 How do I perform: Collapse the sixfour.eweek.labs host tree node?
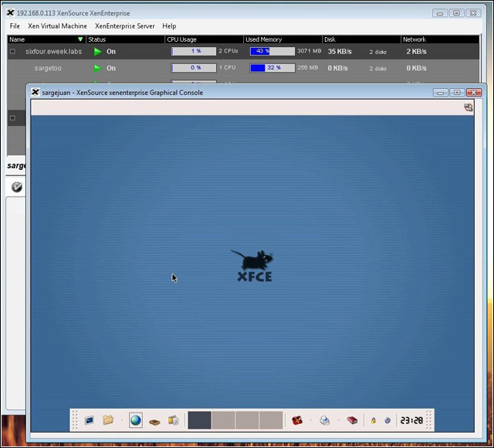click(x=12, y=52)
